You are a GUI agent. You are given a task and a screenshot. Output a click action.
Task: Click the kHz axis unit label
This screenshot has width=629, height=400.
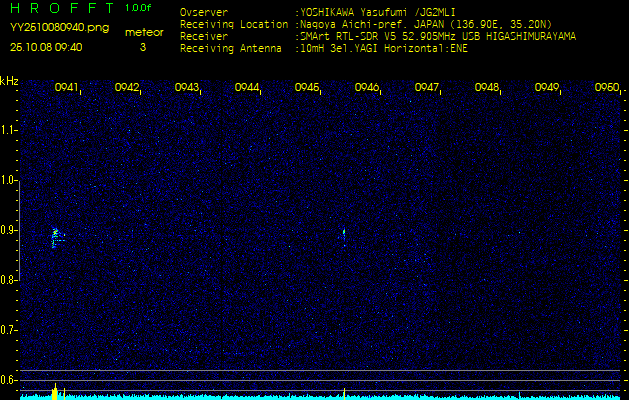click(x=9, y=81)
